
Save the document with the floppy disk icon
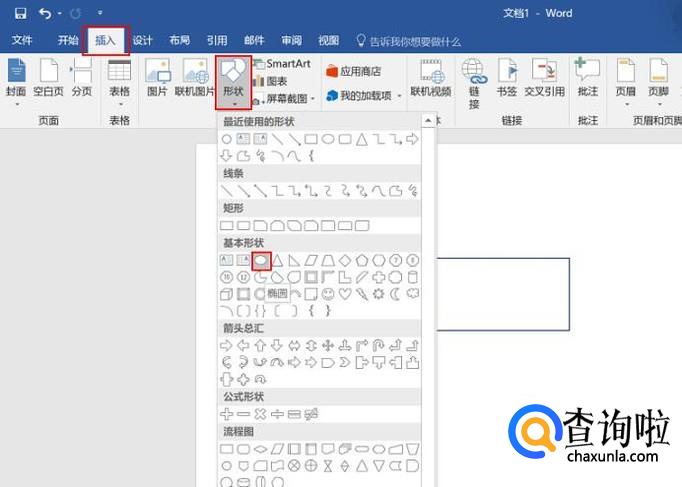click(20, 13)
